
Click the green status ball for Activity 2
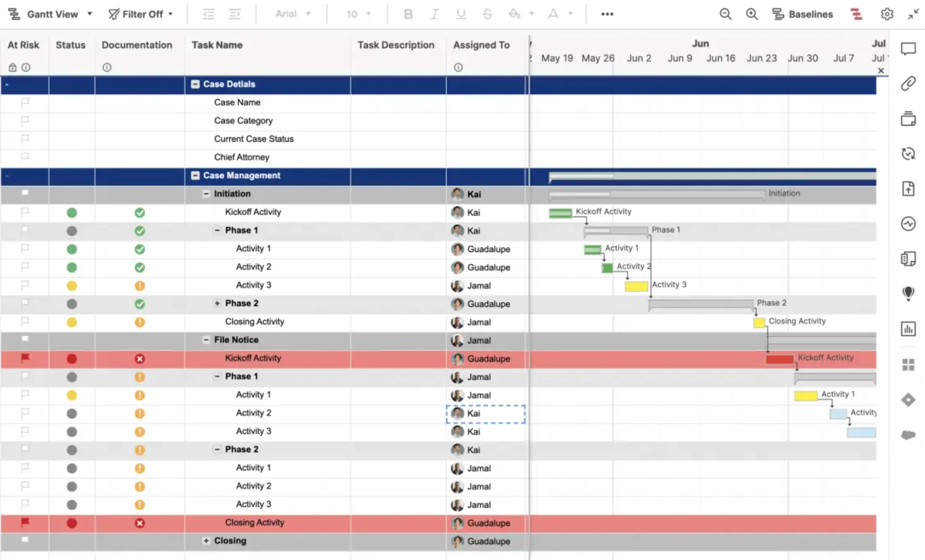coord(72,267)
